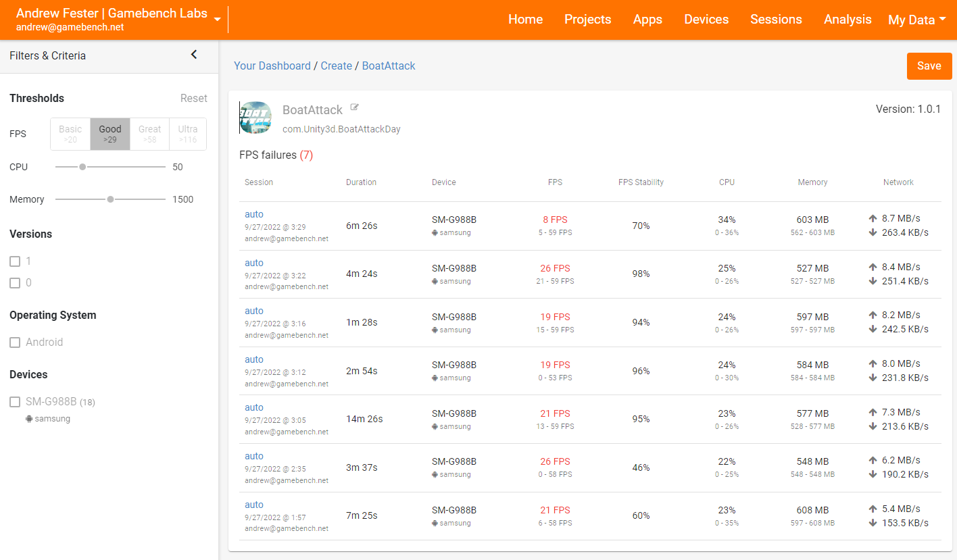Select the Ultra >116 FPS threshold
957x560 pixels.
[188, 134]
